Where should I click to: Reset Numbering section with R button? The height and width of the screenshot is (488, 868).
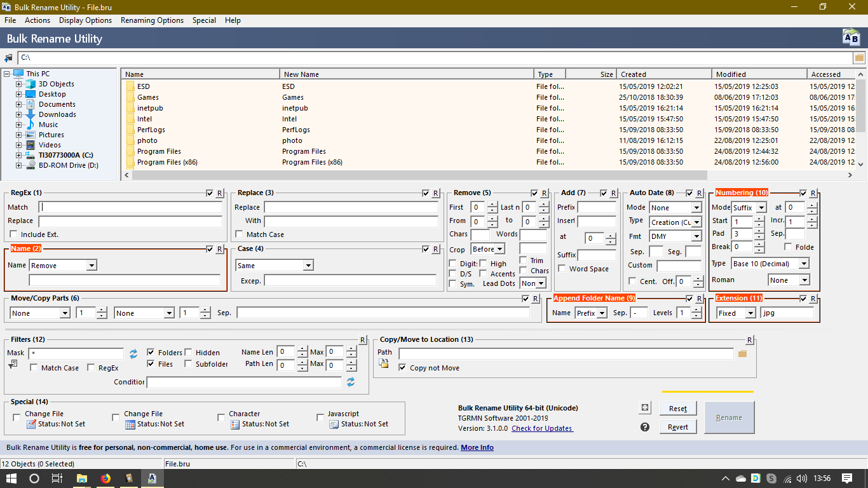tap(813, 193)
